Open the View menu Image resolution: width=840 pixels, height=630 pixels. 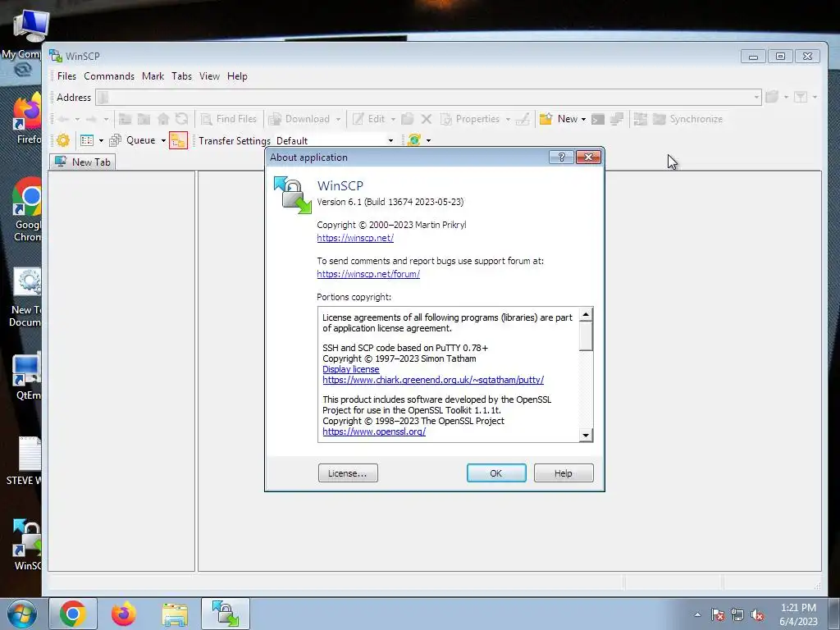coord(209,76)
